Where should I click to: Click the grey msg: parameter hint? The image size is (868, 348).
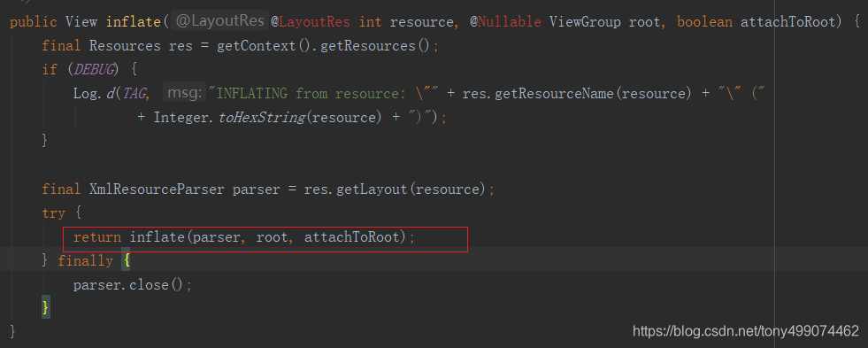pos(184,93)
